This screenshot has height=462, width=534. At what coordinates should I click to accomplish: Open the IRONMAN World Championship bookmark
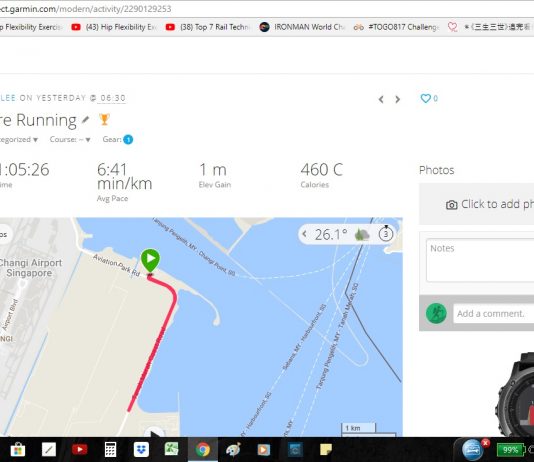tap(302, 27)
